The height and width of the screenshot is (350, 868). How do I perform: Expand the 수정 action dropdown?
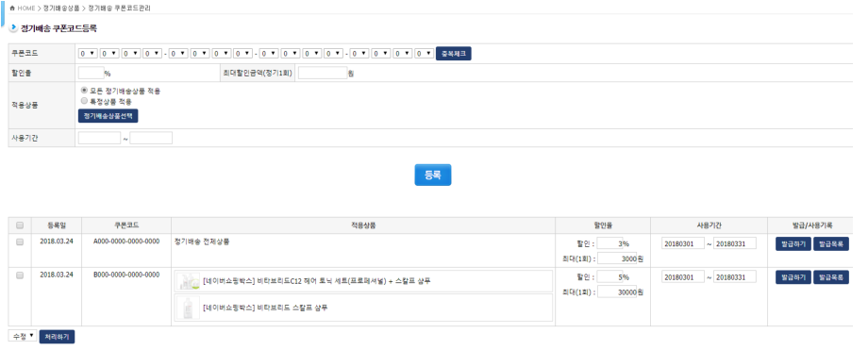pyautogui.click(x=23, y=336)
